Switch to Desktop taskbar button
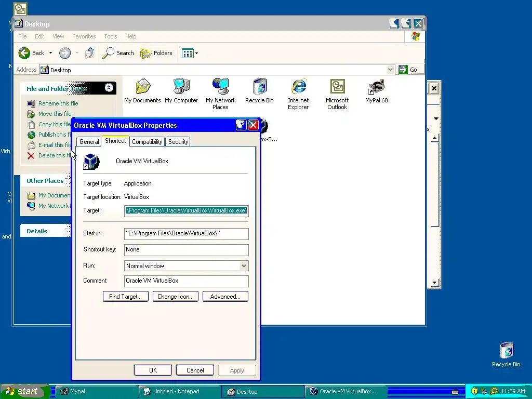The width and height of the screenshot is (532, 399). click(263, 392)
